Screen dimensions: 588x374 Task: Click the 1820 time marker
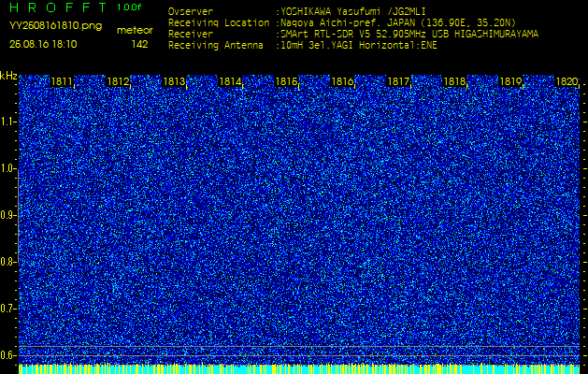(566, 81)
